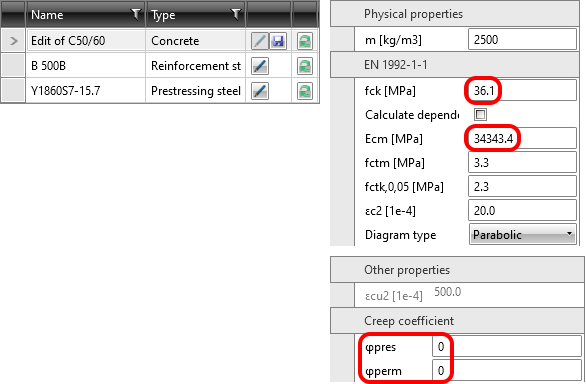This screenshot has width=586, height=384.
Task: Toggle the Calculate dependent values checkbox
Action: [x=480, y=114]
